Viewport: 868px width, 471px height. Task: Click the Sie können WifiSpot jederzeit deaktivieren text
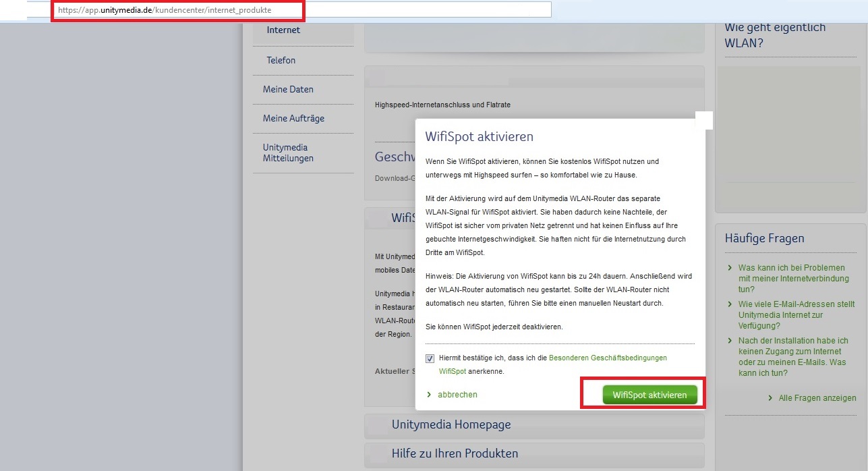[x=494, y=327]
